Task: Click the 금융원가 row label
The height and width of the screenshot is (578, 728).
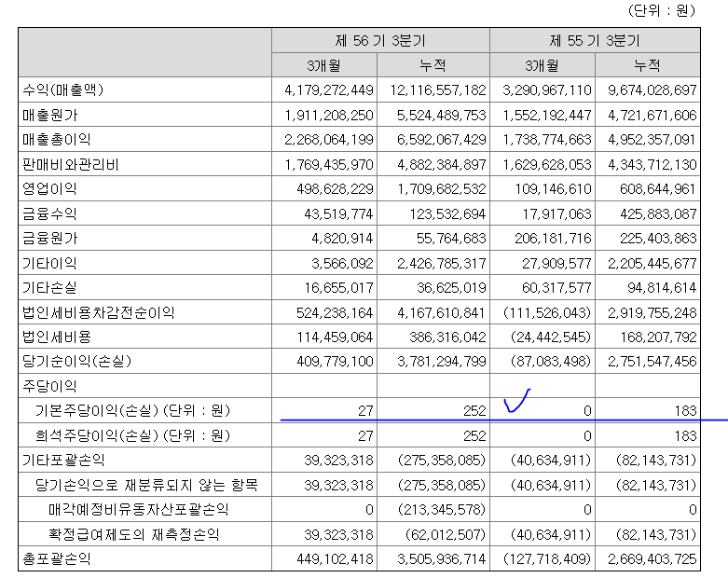Action: click(49, 238)
